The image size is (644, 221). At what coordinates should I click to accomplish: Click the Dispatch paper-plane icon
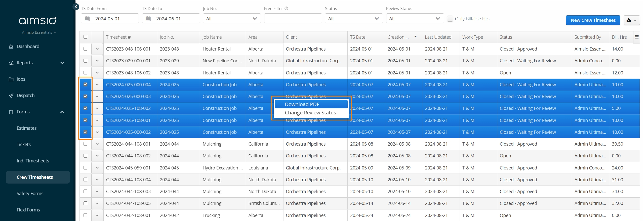pos(11,96)
